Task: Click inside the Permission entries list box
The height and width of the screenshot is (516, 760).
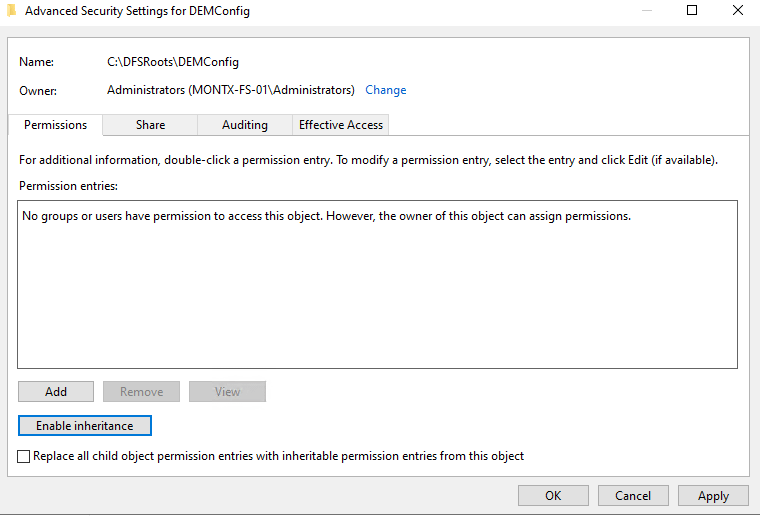Action: pos(377,300)
